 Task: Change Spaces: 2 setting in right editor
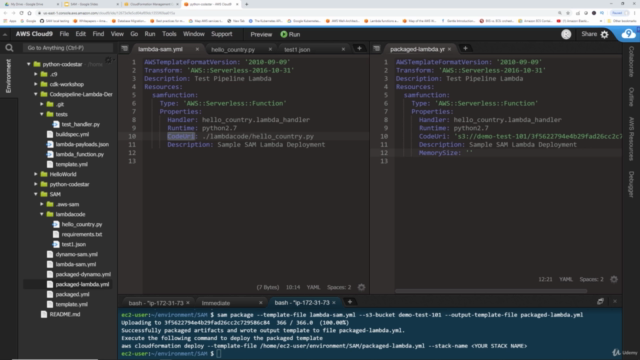591,279
